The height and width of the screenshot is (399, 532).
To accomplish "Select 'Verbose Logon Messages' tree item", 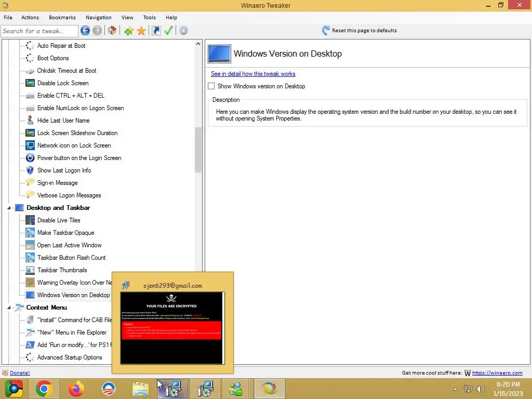I will coord(69,195).
